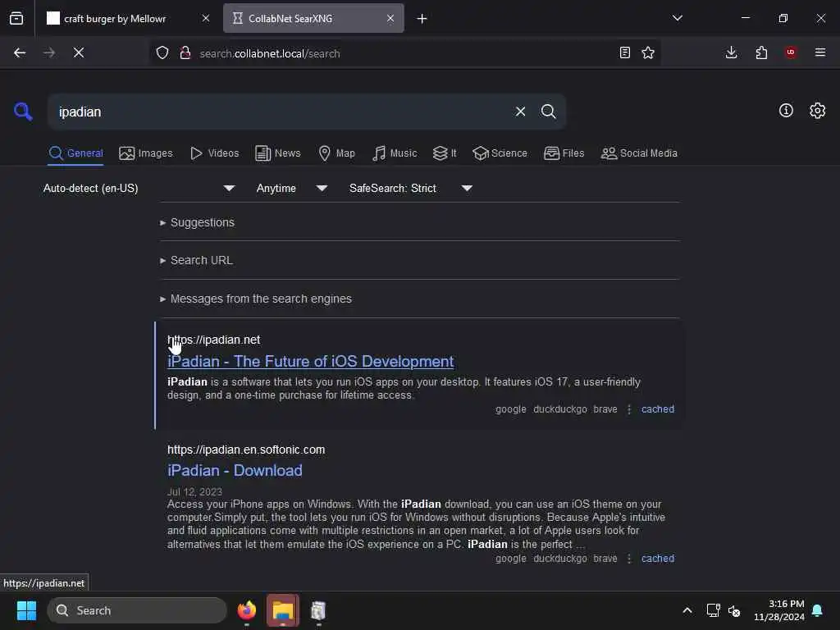Click the Windows taskbar Search box

tap(137, 610)
